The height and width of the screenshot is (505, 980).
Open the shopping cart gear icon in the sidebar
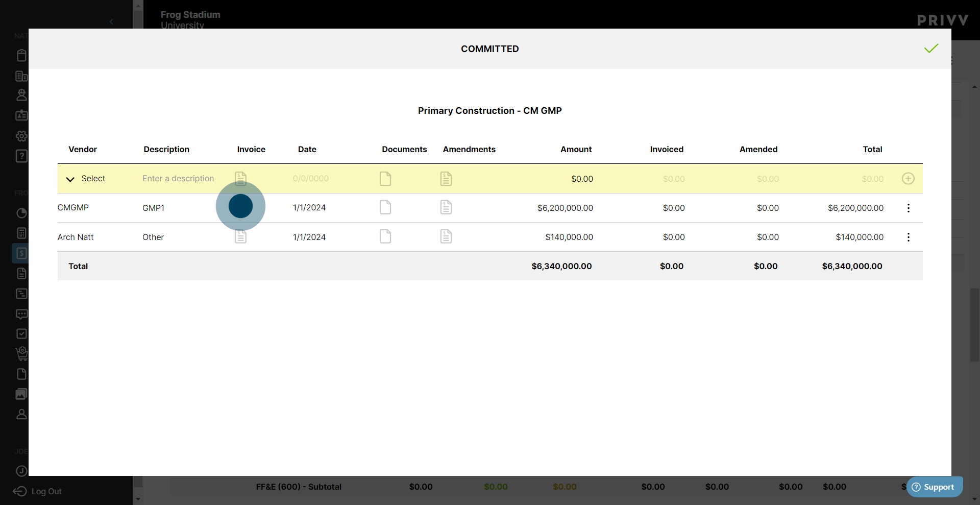click(21, 353)
